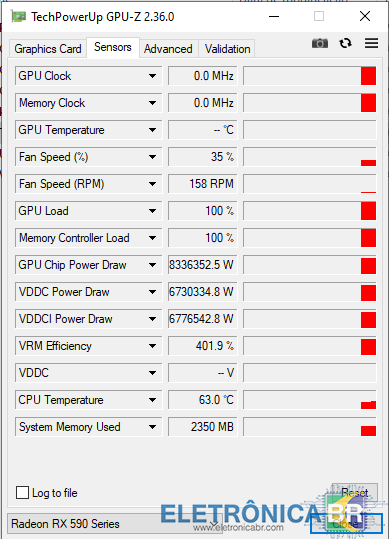The width and height of the screenshot is (389, 539).
Task: Switch to the Graphics Card tab
Action: (x=48, y=49)
